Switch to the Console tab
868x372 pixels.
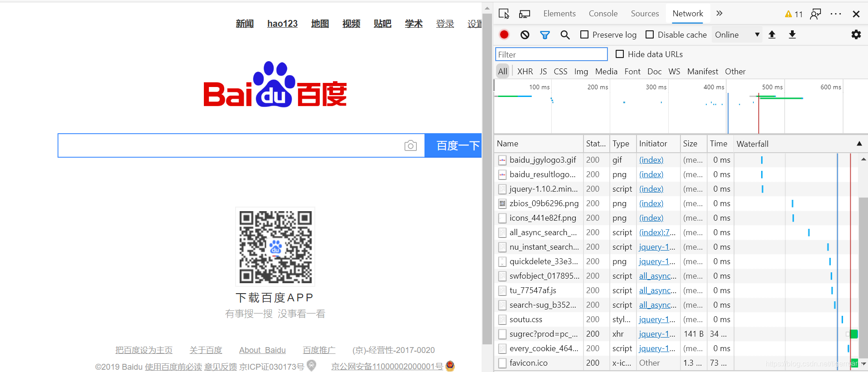point(603,14)
